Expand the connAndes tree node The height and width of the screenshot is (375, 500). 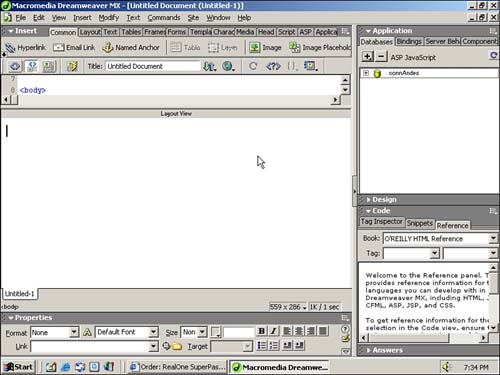tap(366, 73)
